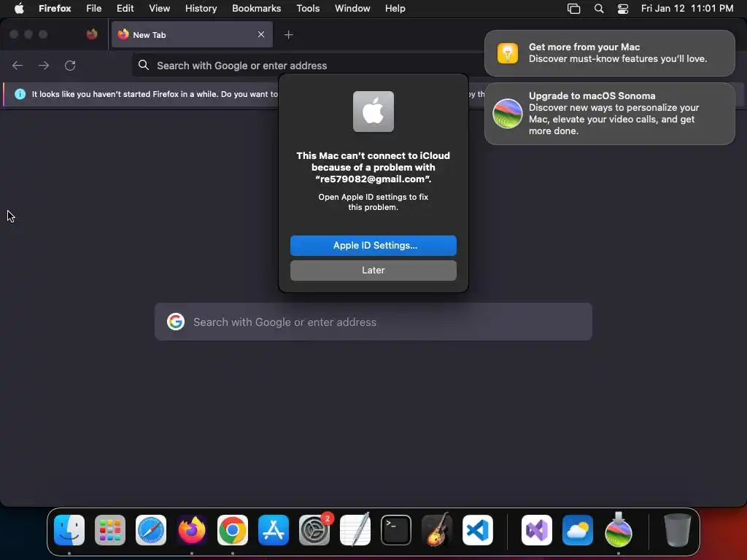Open the Firefox application menu

pyautogui.click(x=55, y=8)
